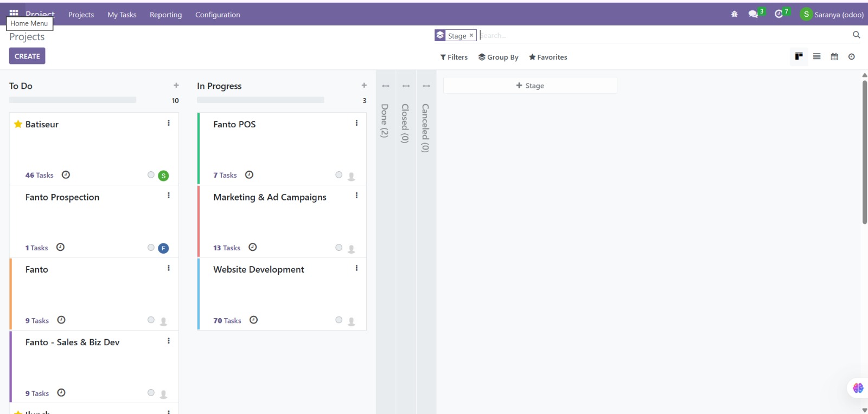This screenshot has width=868, height=414.
Task: Open the 13 Tasks link on Marketing card
Action: pos(226,248)
